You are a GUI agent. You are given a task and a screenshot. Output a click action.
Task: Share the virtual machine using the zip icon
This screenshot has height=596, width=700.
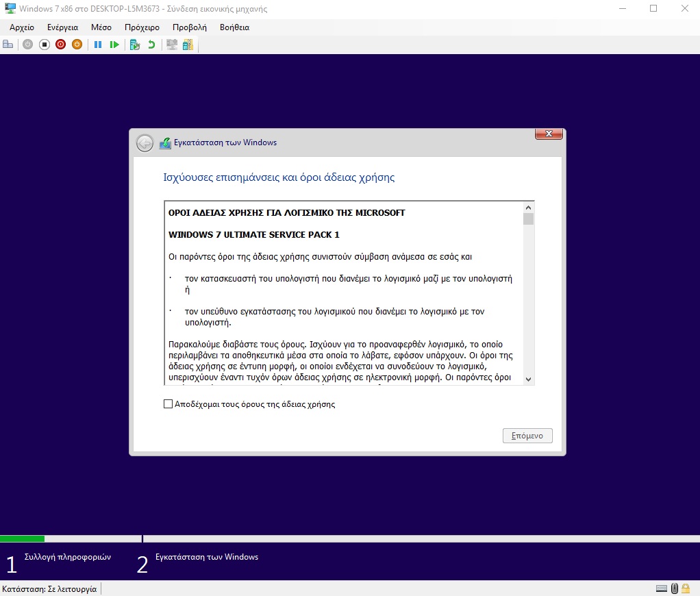188,45
